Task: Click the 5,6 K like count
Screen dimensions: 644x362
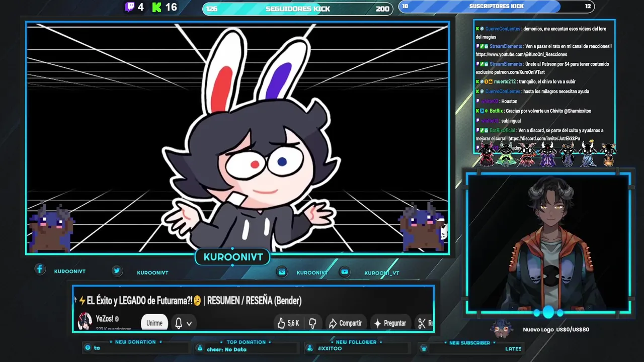Action: (293, 323)
